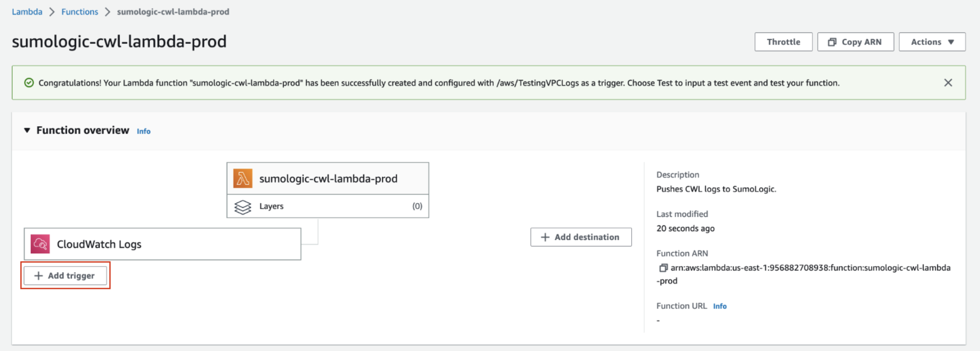980x351 pixels.
Task: Click the Add destination button
Action: click(x=581, y=237)
